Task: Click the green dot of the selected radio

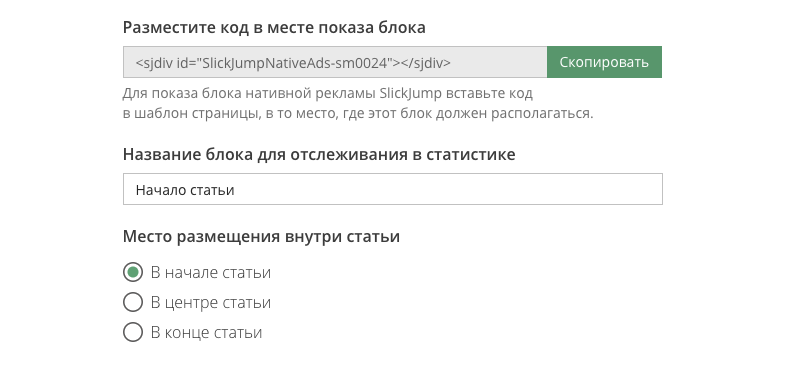Action: point(133,272)
